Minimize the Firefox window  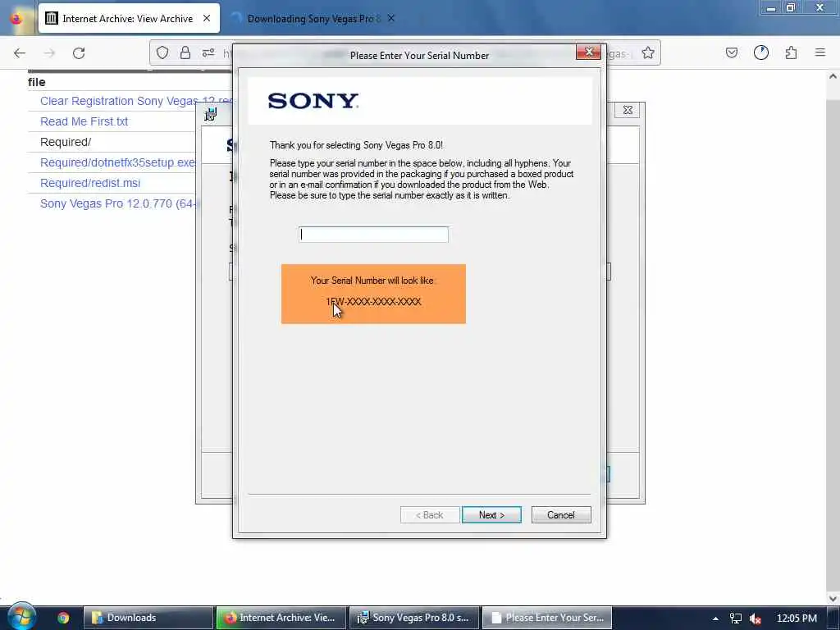[770, 8]
